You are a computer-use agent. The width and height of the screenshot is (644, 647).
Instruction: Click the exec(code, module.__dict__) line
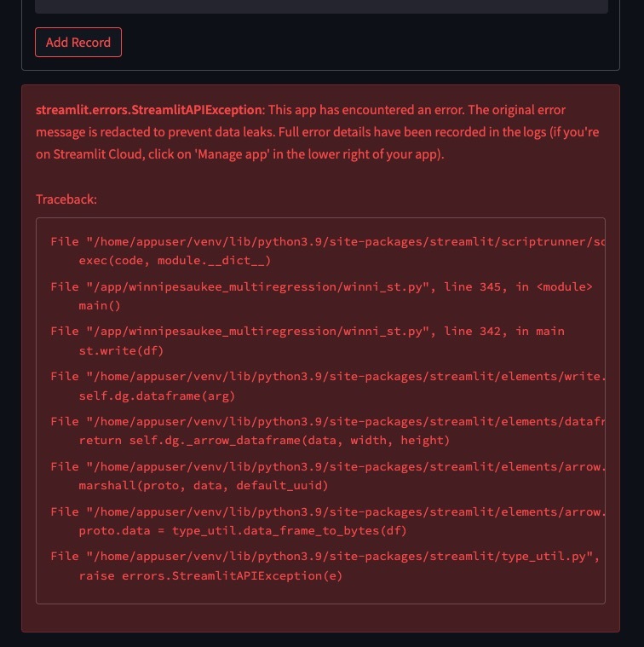[175, 260]
